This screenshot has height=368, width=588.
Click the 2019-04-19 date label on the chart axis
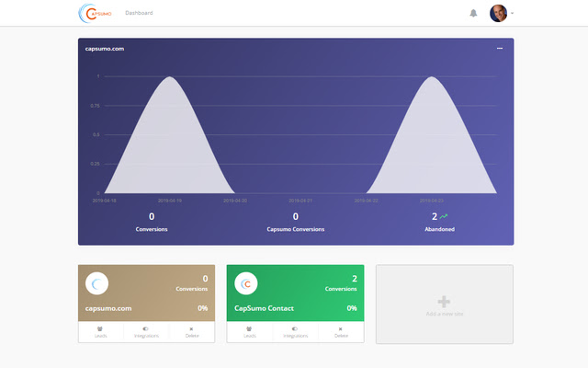[169, 201]
